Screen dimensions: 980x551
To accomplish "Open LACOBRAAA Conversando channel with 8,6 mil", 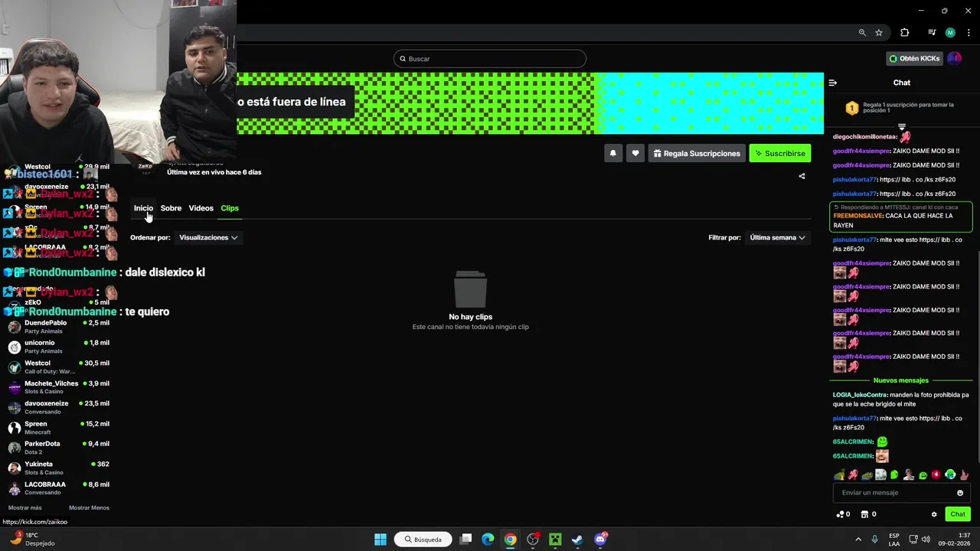I will point(60,488).
